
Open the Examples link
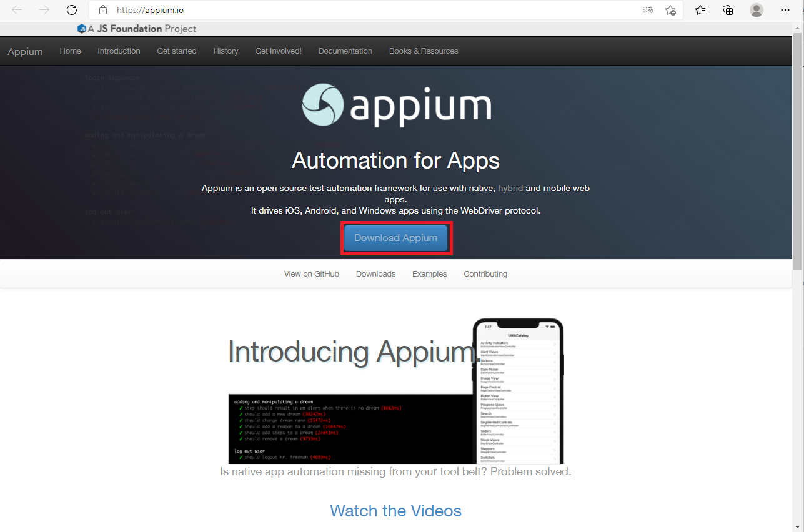coord(429,274)
